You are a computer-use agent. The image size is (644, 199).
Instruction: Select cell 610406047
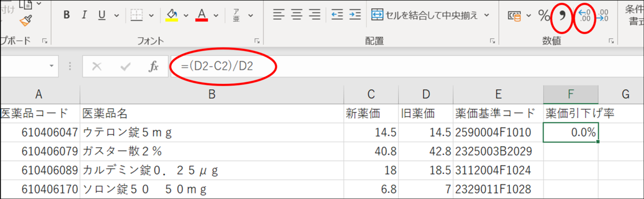click(x=40, y=132)
